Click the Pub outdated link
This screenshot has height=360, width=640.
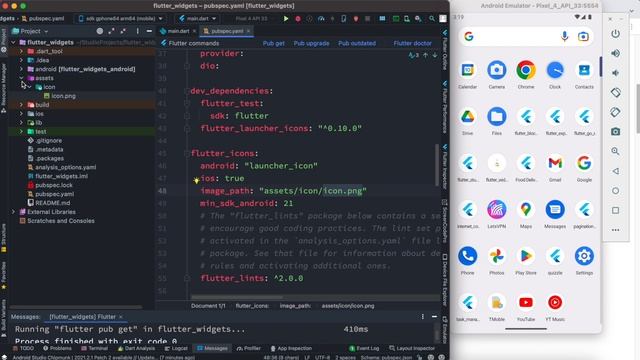[x=357, y=43]
